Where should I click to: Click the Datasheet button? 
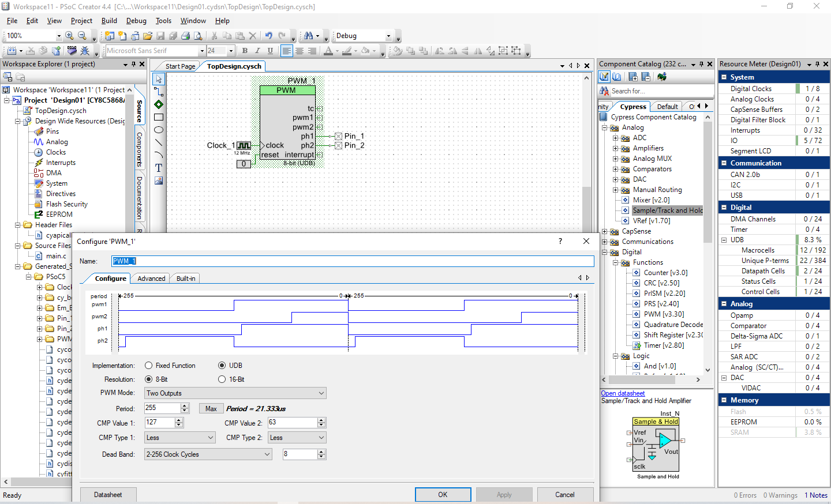pos(108,495)
